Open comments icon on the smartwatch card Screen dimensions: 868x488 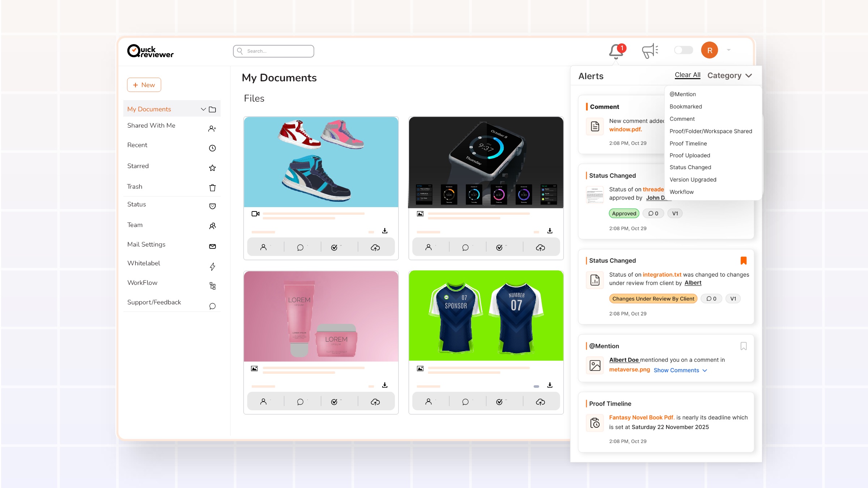[466, 247]
